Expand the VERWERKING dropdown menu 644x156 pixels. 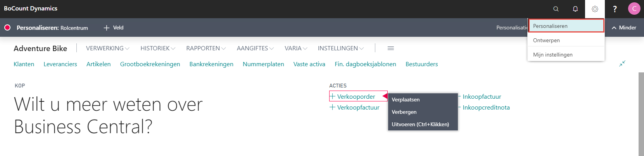pos(107,48)
